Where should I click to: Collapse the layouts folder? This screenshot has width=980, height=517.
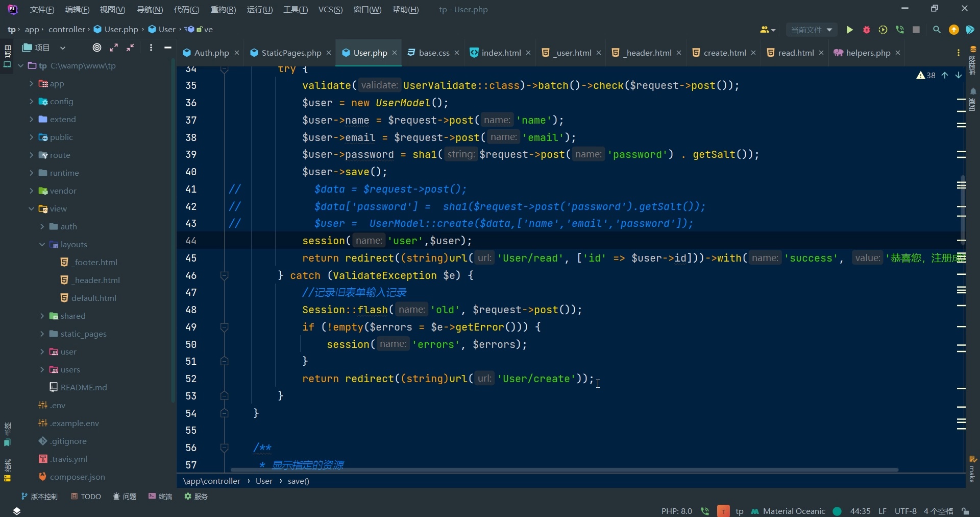coord(42,244)
